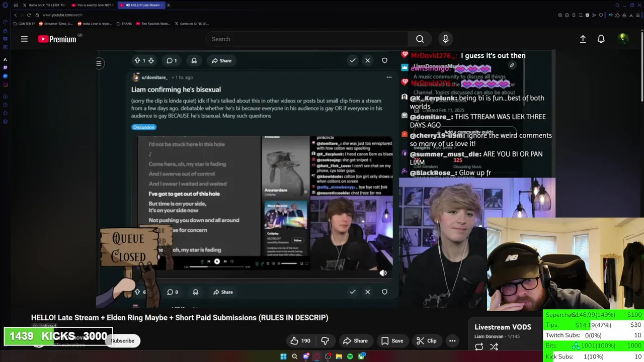Open the Create upload icon
The height and width of the screenshot is (362, 644).
pyautogui.click(x=583, y=39)
